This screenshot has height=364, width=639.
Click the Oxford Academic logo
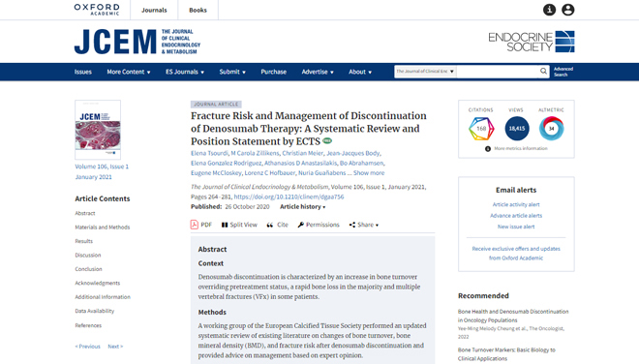point(97,10)
